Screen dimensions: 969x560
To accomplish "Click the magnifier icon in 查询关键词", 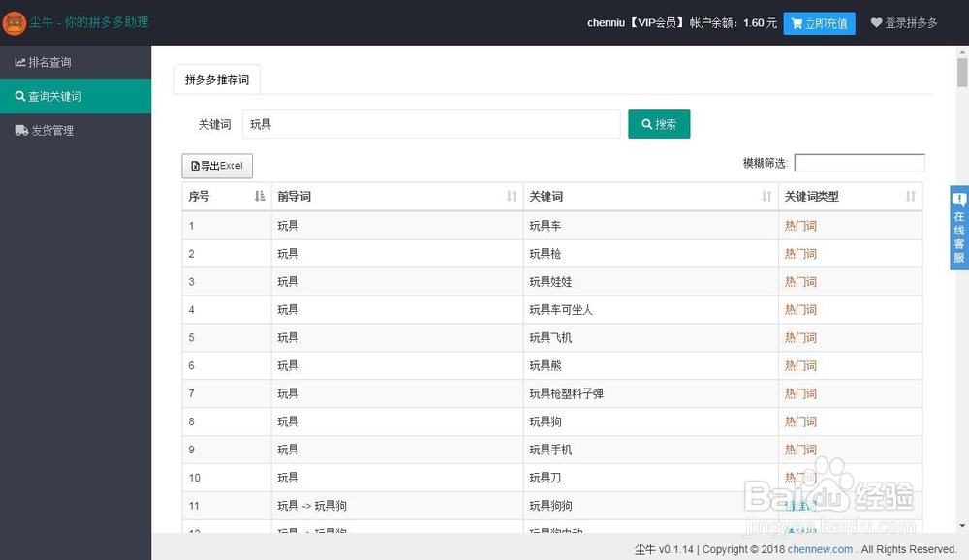I will point(20,97).
